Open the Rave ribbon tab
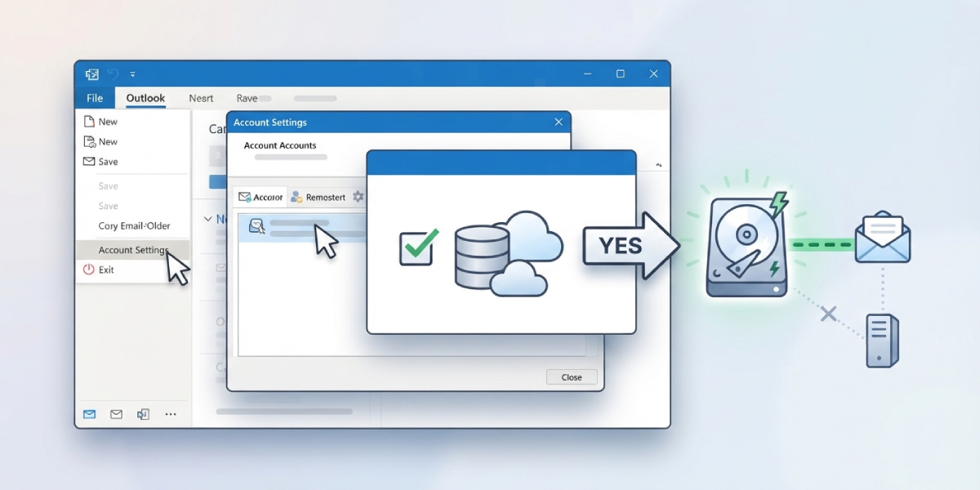 click(x=247, y=98)
